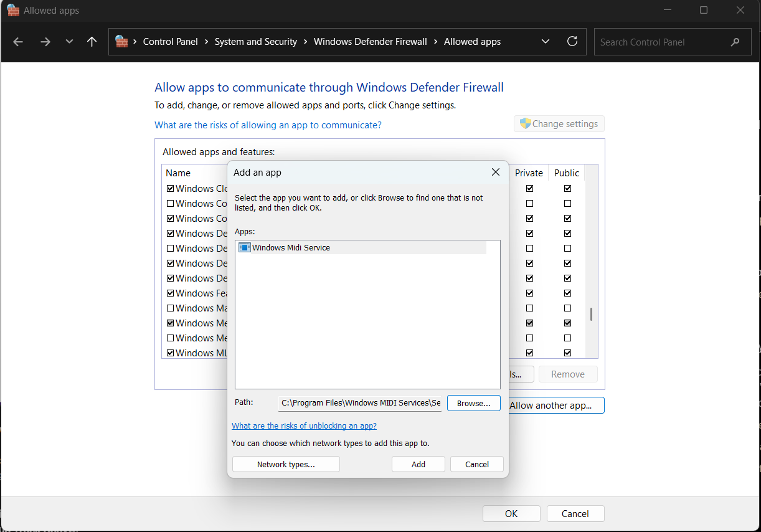Click OK in Allowed apps window
Viewport: 761px width, 532px height.
tap(511, 513)
